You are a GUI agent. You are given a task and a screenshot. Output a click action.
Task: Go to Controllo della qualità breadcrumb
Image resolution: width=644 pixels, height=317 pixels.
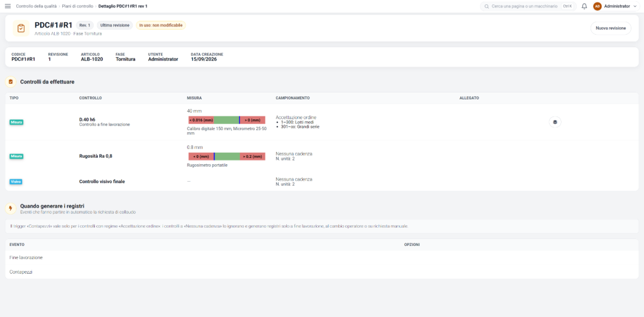(x=37, y=6)
